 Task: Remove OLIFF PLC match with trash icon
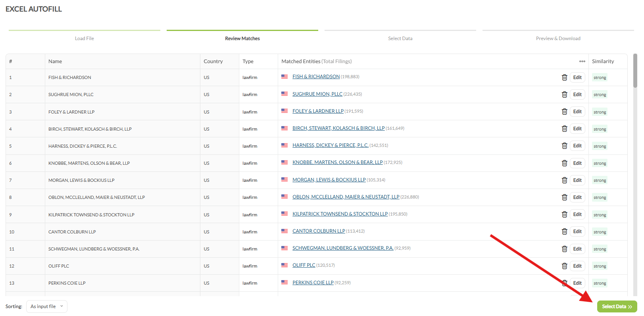pyautogui.click(x=564, y=266)
